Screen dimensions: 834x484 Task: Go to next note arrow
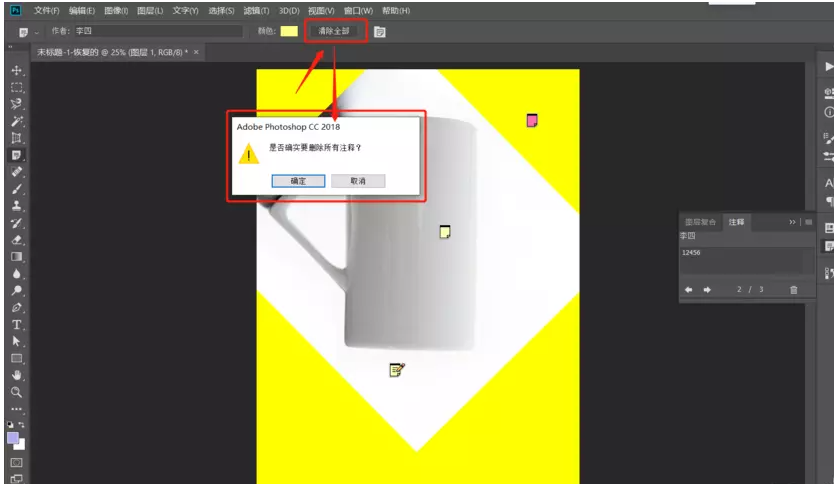coord(707,289)
